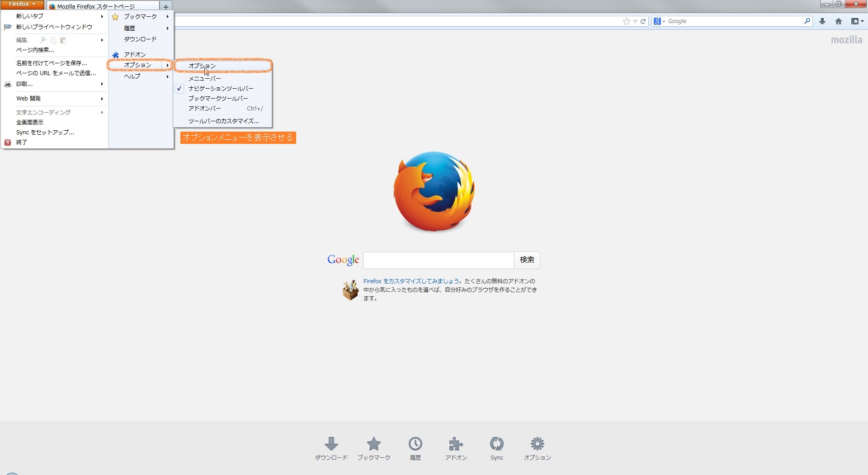868x475 pixels.
Task: Click the cut icon in 編集 row
Action: point(43,40)
